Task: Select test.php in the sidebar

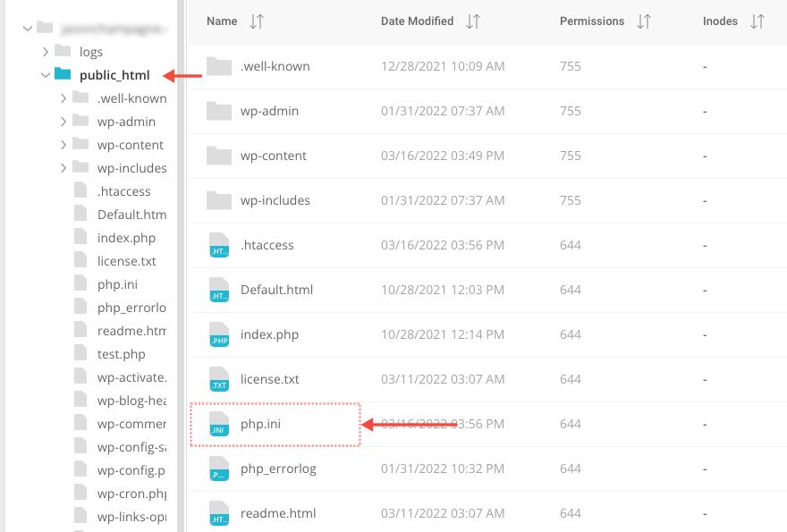Action: (x=117, y=353)
